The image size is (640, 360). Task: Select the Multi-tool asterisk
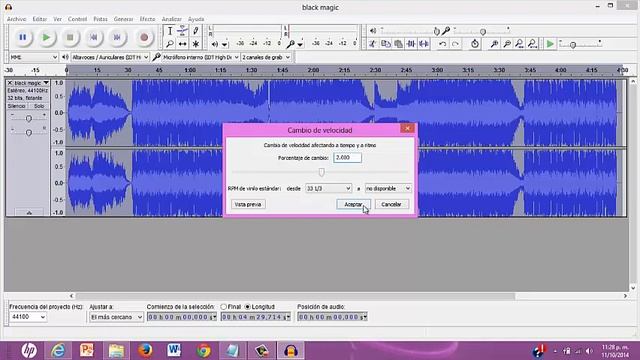pyautogui.click(x=196, y=44)
